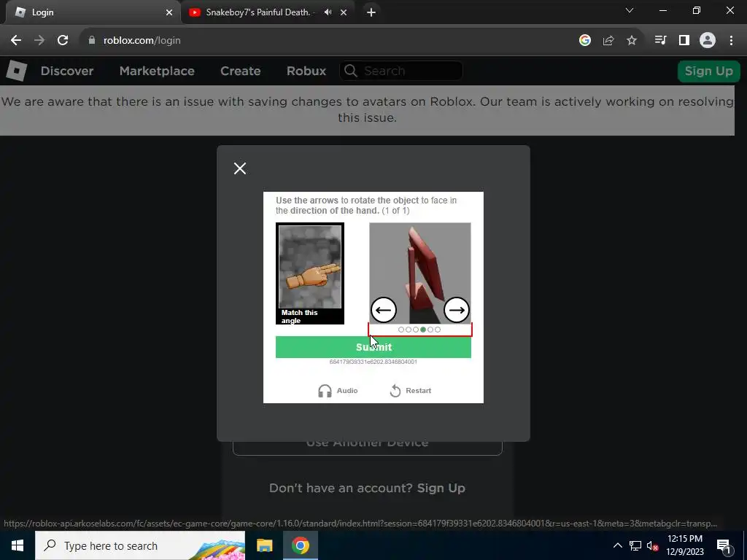Viewport: 747px width, 560px height.
Task: Focus the Roblox Search field
Action: click(x=401, y=71)
